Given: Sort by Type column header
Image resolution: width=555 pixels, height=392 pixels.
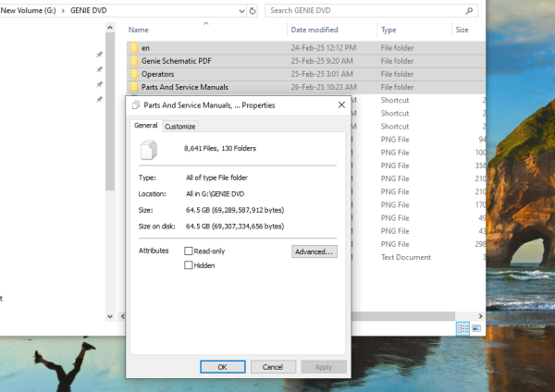Looking at the screenshot, I should pos(388,31).
